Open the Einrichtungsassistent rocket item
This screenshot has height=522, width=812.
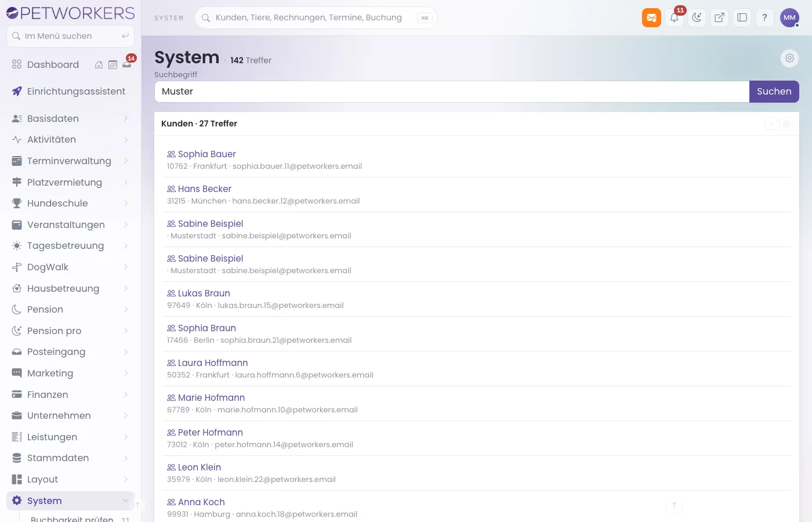pos(70,91)
